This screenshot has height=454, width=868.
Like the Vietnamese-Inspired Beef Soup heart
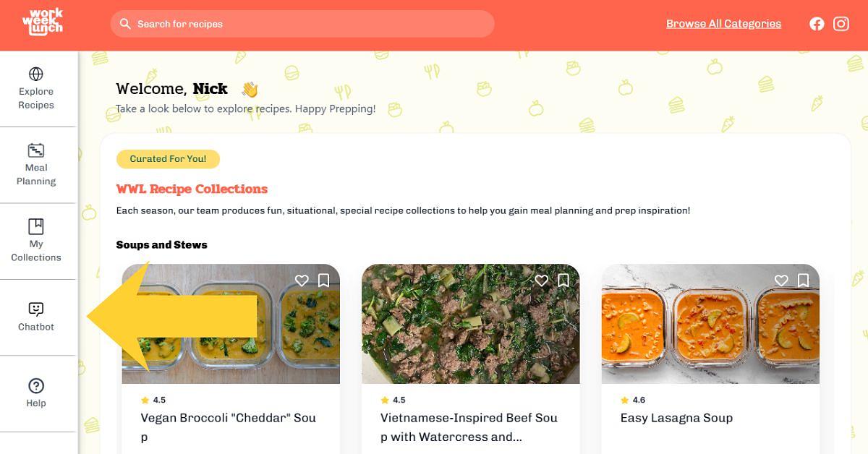click(x=541, y=280)
